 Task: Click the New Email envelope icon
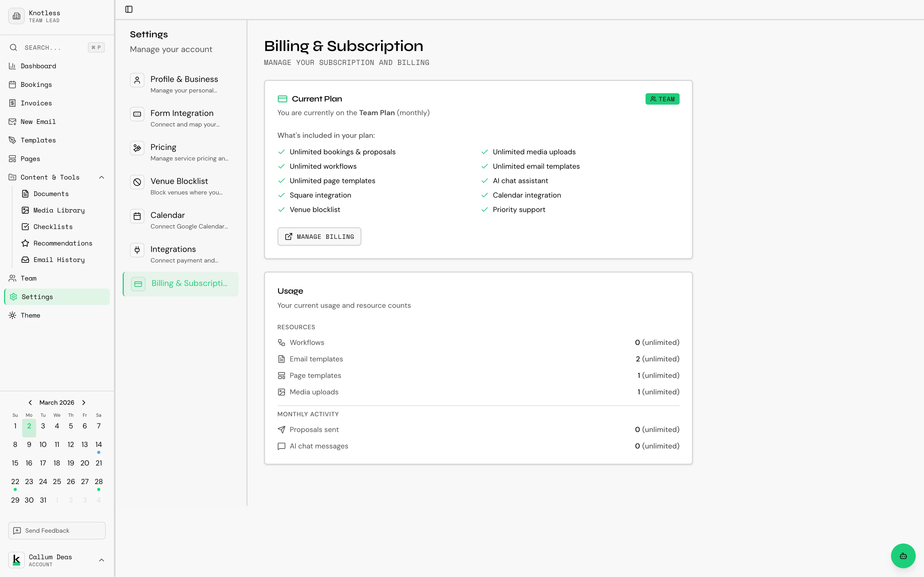pos(13,121)
